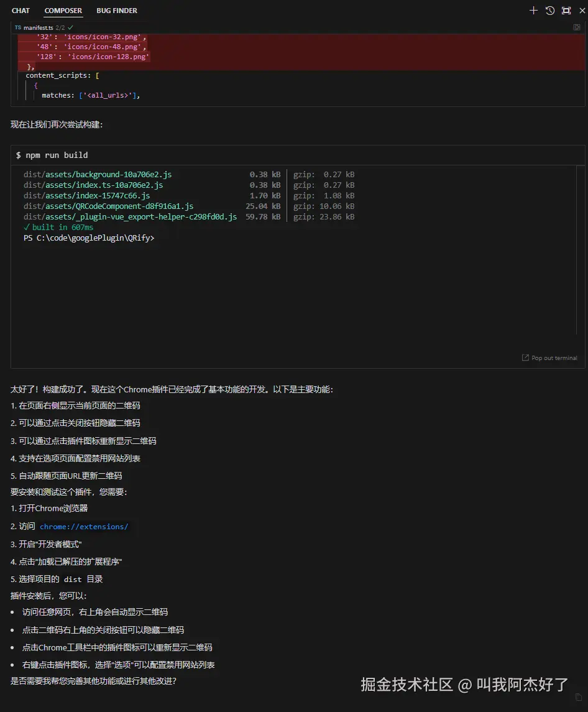Click the terminal output vertical scrollbar
This screenshot has width=588, height=712.
tap(577, 250)
